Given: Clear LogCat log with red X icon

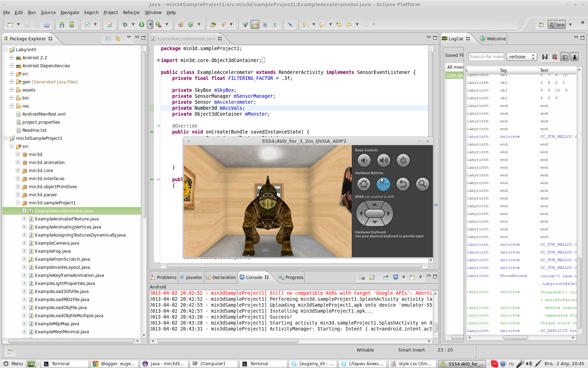Looking at the screenshot, I should pos(555,57).
